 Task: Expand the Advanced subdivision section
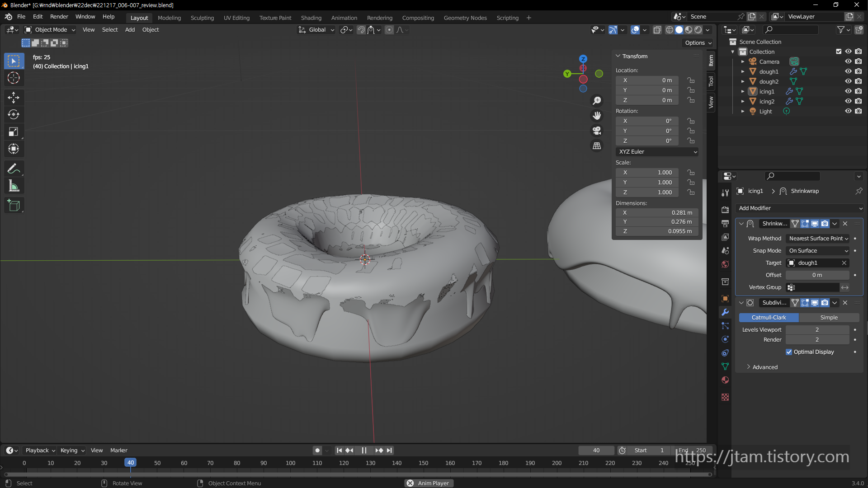[x=765, y=367]
